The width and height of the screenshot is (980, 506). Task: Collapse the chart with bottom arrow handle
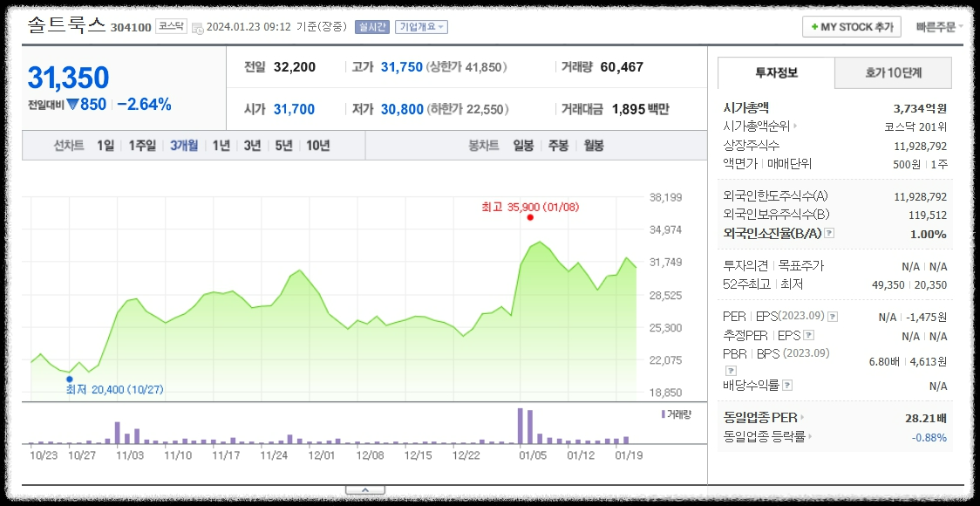(365, 489)
